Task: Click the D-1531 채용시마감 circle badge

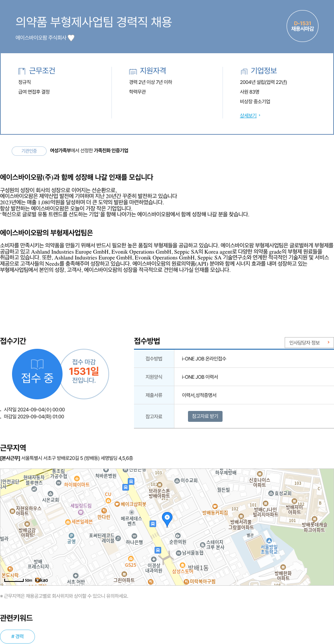Action: 303,26
